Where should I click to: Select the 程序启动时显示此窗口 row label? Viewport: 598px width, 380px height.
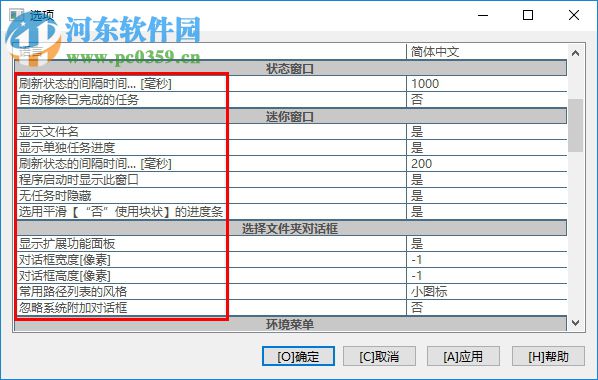79,180
